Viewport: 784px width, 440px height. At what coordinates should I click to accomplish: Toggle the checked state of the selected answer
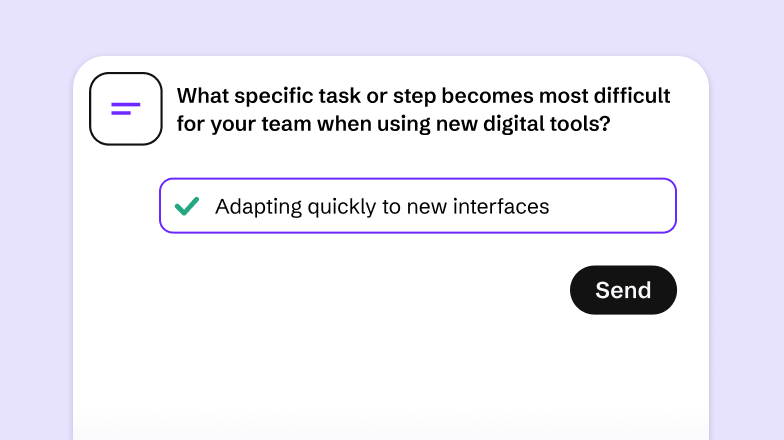click(186, 206)
